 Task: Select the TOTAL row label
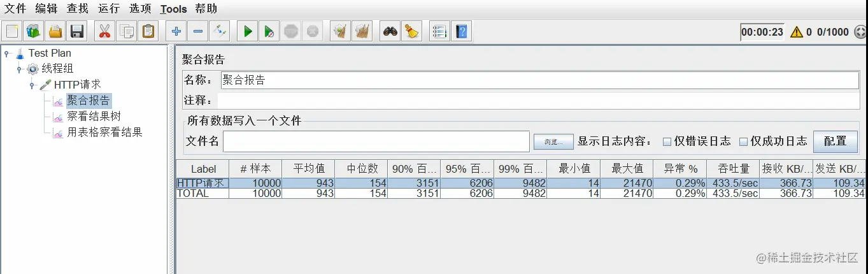pyautogui.click(x=193, y=193)
